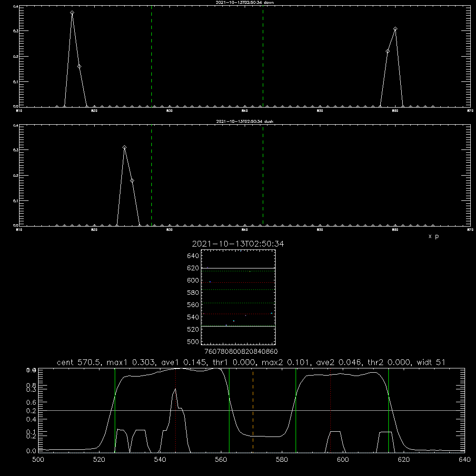Select the 'max1 0.303' statistic text
The image size is (476, 476).
pyautogui.click(x=131, y=362)
